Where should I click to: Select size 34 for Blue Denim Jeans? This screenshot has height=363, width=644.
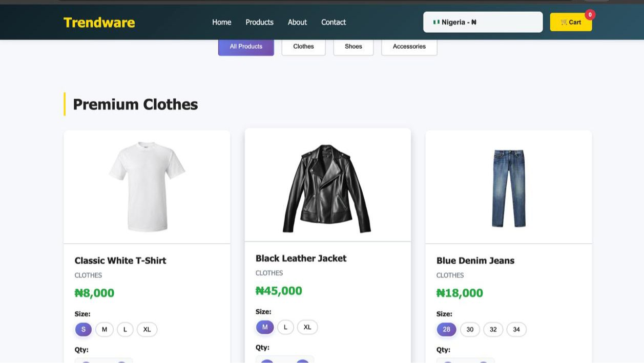(516, 329)
